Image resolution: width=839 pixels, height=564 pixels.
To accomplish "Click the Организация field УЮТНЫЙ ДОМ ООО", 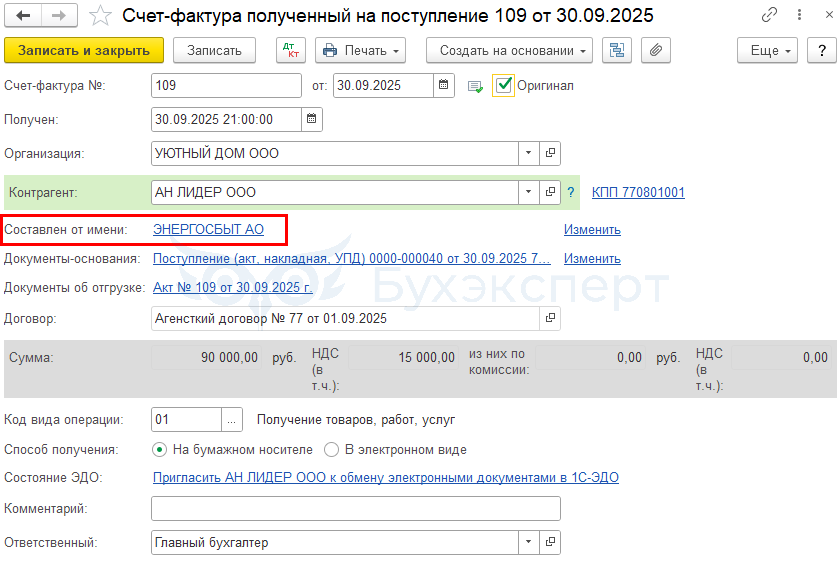I will pyautogui.click(x=334, y=154).
